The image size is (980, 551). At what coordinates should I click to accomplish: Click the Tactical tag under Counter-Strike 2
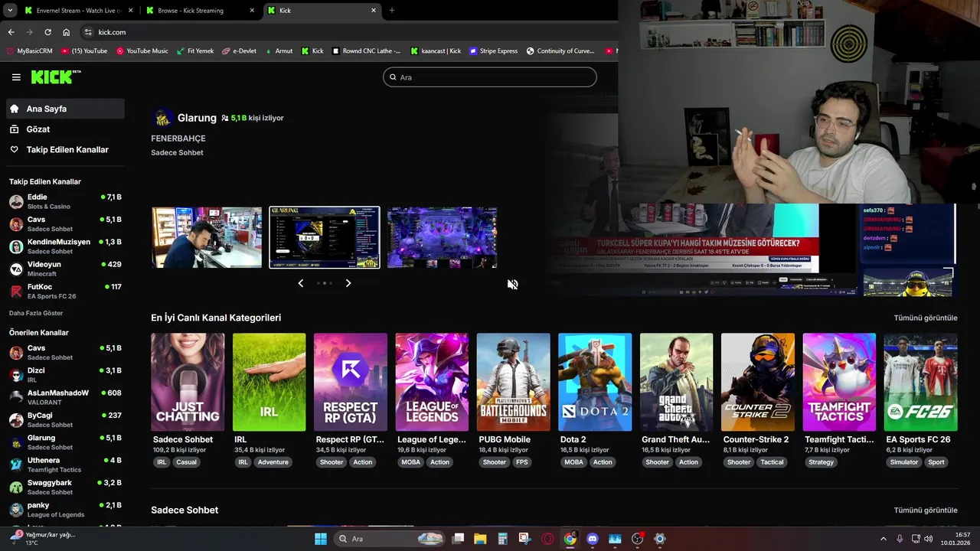coord(772,462)
